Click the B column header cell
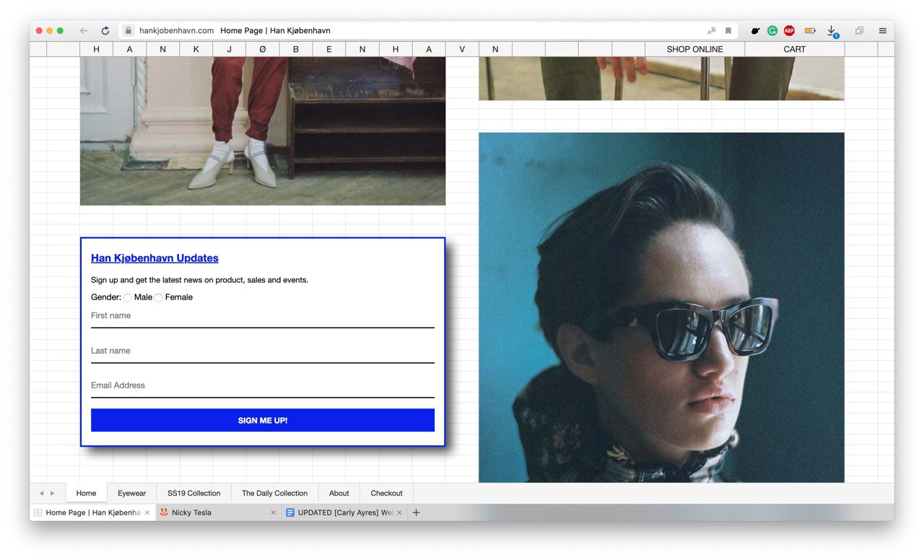Image resolution: width=924 pixels, height=560 pixels. (295, 49)
